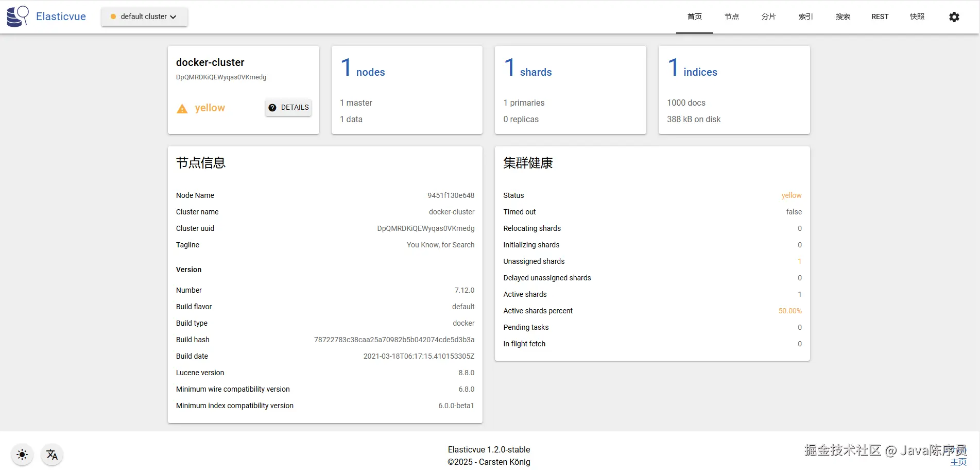Open the REST tab

click(x=880, y=16)
